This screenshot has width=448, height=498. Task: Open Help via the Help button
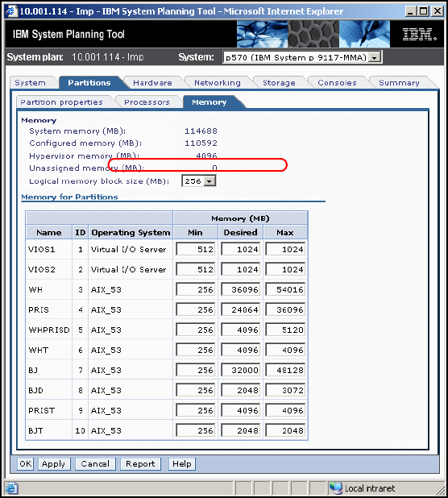tap(181, 463)
